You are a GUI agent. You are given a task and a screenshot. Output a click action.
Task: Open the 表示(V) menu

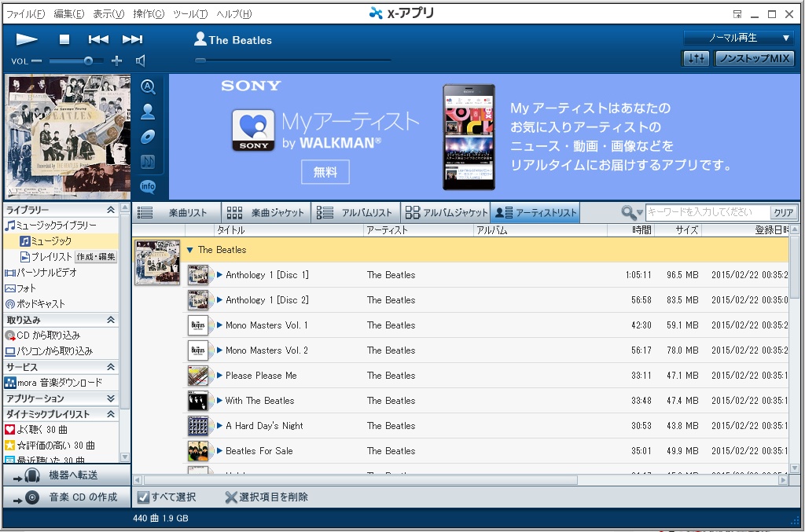point(108,14)
